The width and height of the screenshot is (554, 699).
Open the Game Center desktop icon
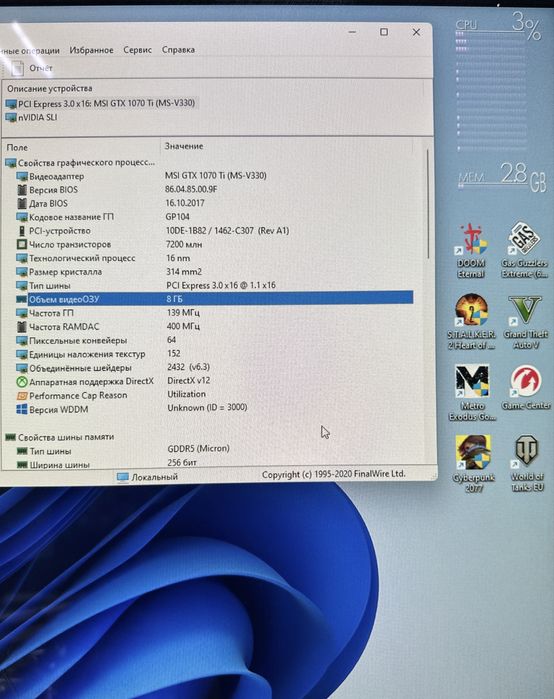[526, 387]
